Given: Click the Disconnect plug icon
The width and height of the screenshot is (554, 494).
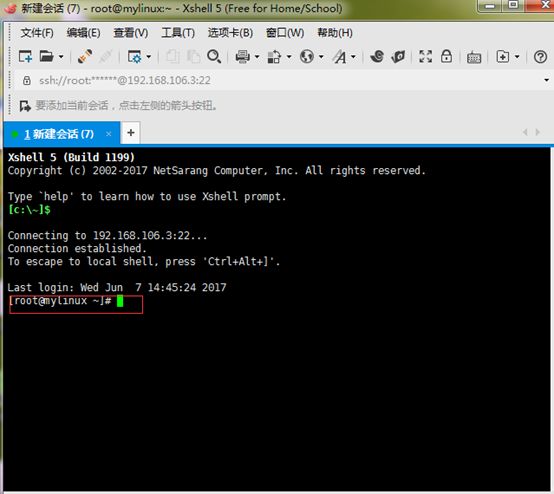Looking at the screenshot, I should coord(85,56).
